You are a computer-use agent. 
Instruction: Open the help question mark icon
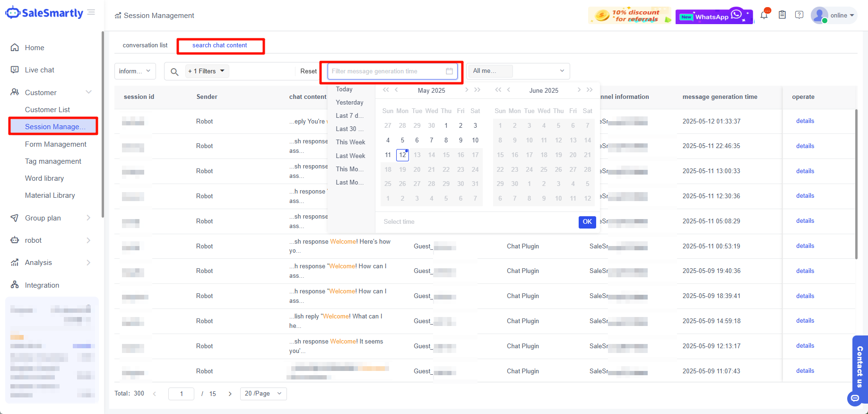[799, 15]
